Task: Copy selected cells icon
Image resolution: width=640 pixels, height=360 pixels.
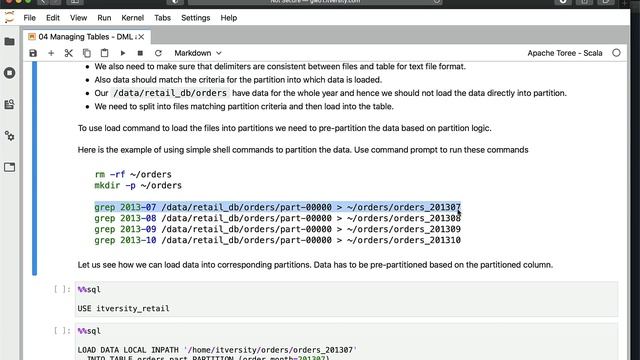Action: pyautogui.click(x=87, y=53)
